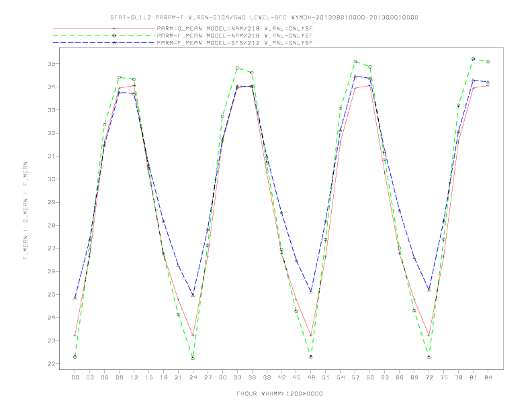Click x-axis tick label 15
This screenshot has width=532, height=411.
coord(148,377)
